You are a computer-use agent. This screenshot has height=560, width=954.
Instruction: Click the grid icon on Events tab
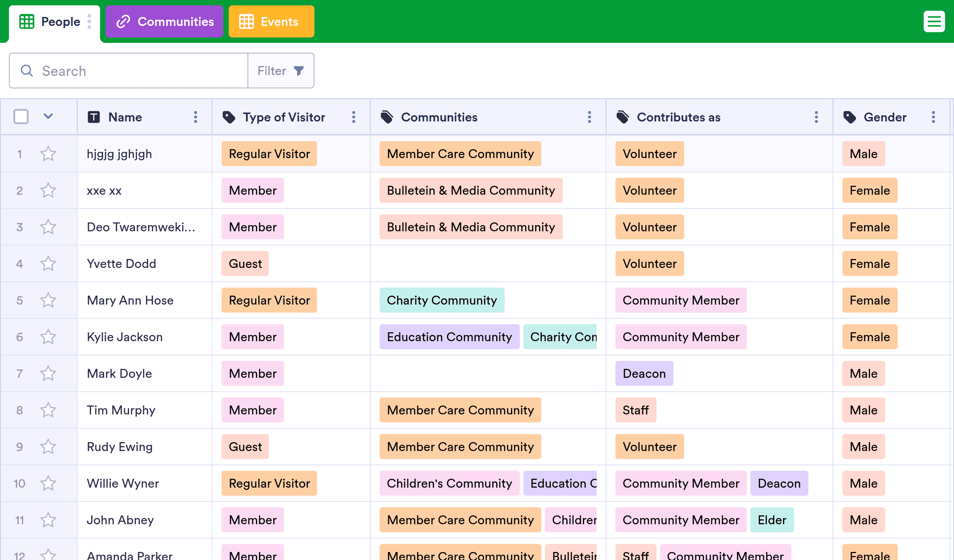pyautogui.click(x=247, y=21)
